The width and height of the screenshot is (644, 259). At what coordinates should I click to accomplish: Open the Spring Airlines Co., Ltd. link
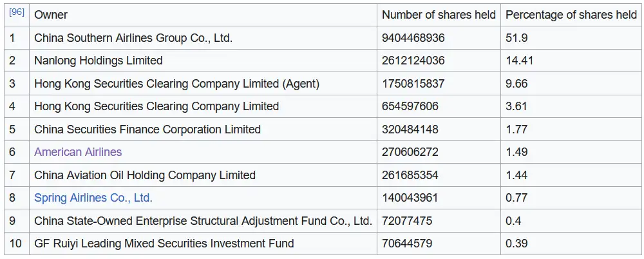93,198
